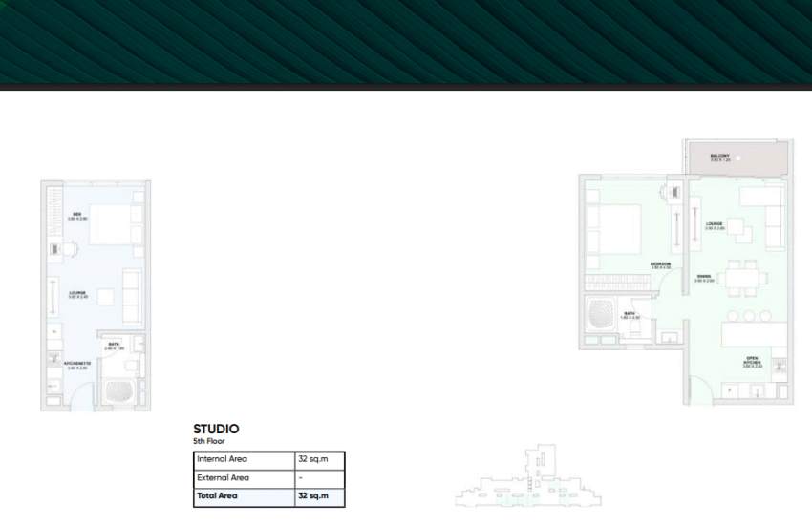Click the External Area row label
The height and width of the screenshot is (525, 812).
tap(223, 478)
